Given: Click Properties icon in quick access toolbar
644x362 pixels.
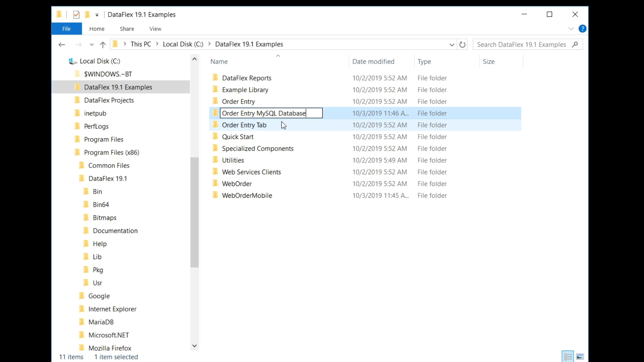Looking at the screenshot, I should click(x=76, y=15).
